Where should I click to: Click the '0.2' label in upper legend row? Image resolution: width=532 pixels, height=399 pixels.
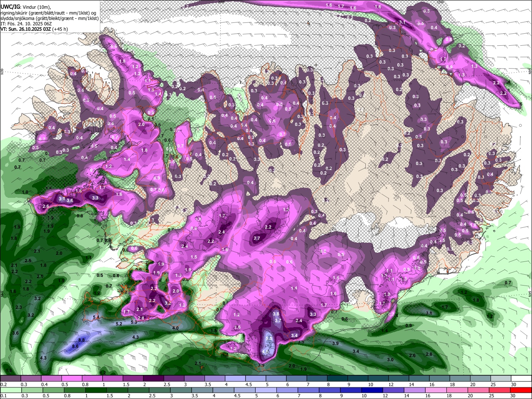click(4, 384)
